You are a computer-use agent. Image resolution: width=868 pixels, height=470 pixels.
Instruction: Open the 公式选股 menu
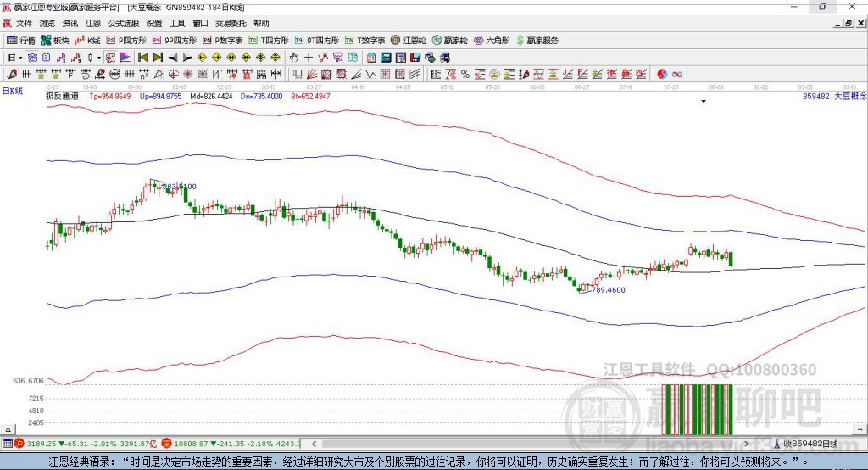(124, 23)
